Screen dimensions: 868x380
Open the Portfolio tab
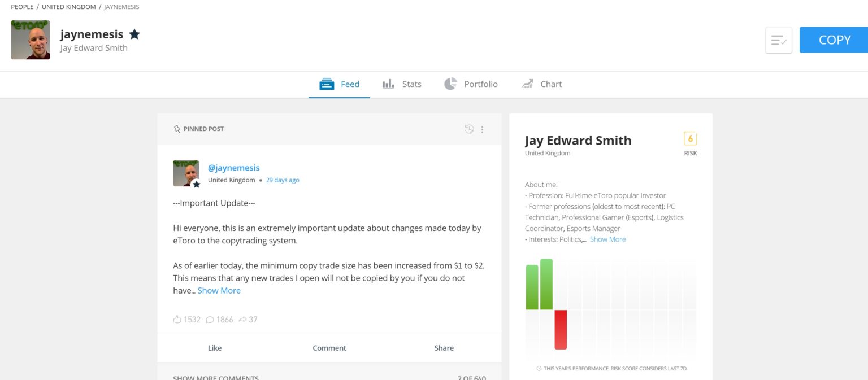pyautogui.click(x=471, y=84)
